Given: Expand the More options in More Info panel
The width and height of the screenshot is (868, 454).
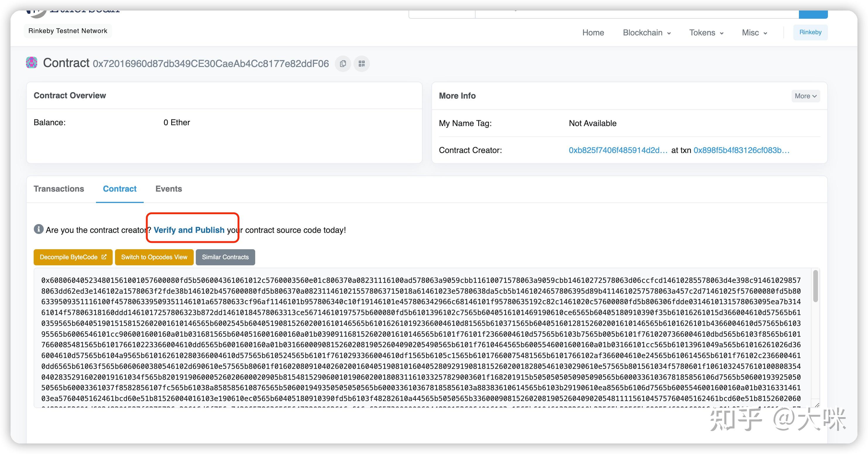Looking at the screenshot, I should [x=805, y=96].
